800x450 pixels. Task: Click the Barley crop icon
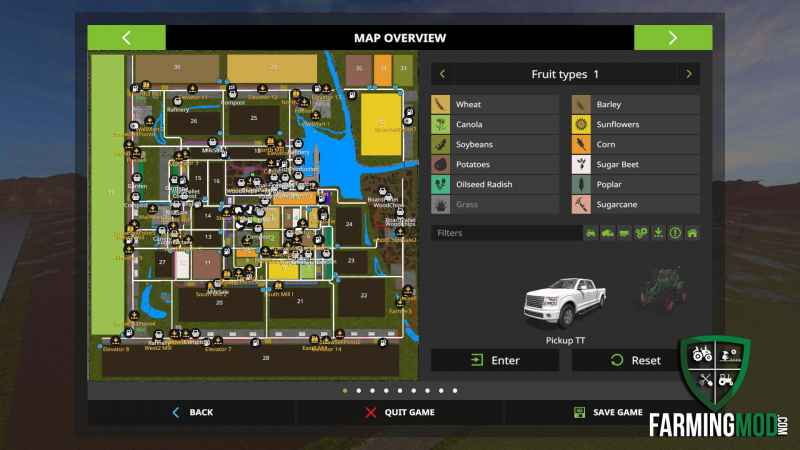click(x=581, y=104)
